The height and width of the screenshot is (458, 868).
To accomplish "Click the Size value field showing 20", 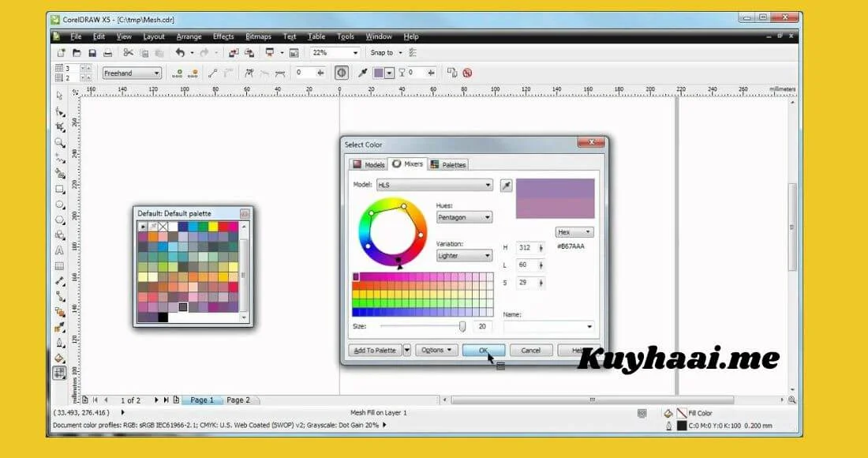I will click(x=482, y=327).
